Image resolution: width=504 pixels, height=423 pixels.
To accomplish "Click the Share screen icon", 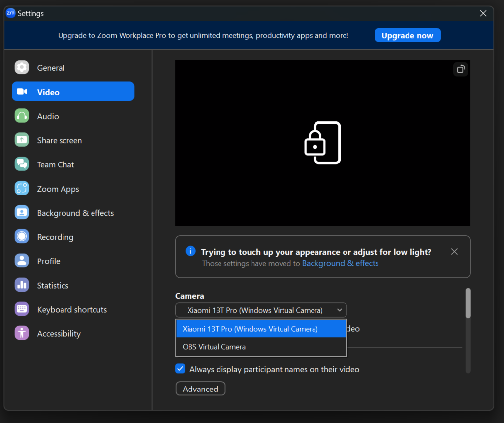I will point(22,140).
